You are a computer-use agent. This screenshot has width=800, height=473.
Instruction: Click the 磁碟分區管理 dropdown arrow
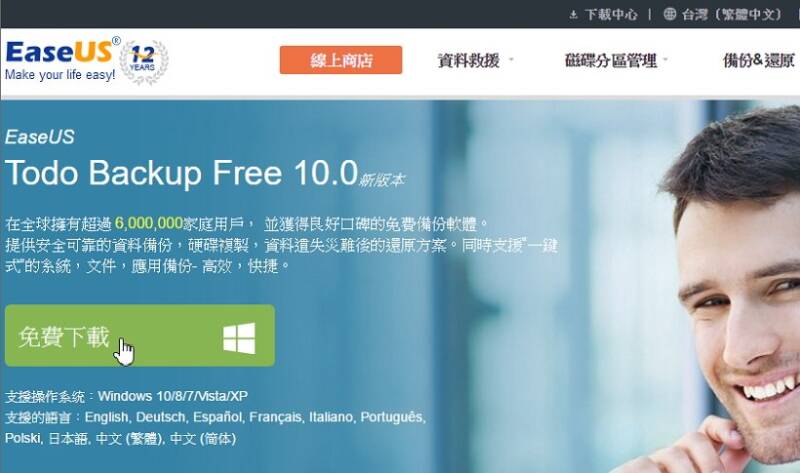pos(665,60)
